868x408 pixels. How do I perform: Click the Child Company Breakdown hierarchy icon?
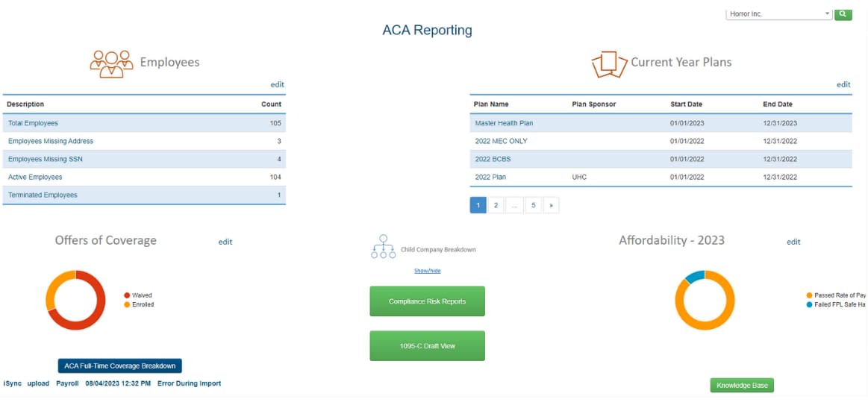pos(383,247)
